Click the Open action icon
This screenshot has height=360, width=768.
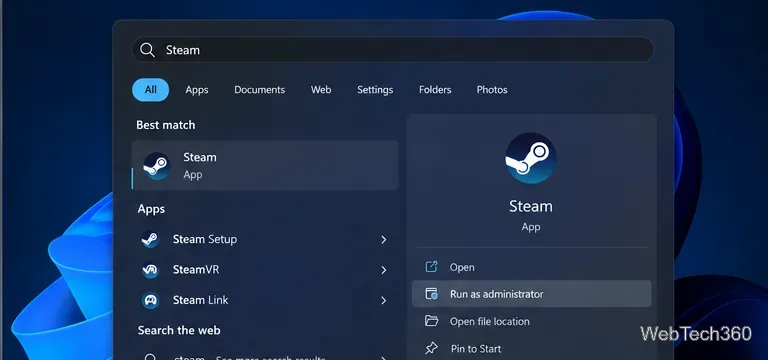[x=431, y=267]
